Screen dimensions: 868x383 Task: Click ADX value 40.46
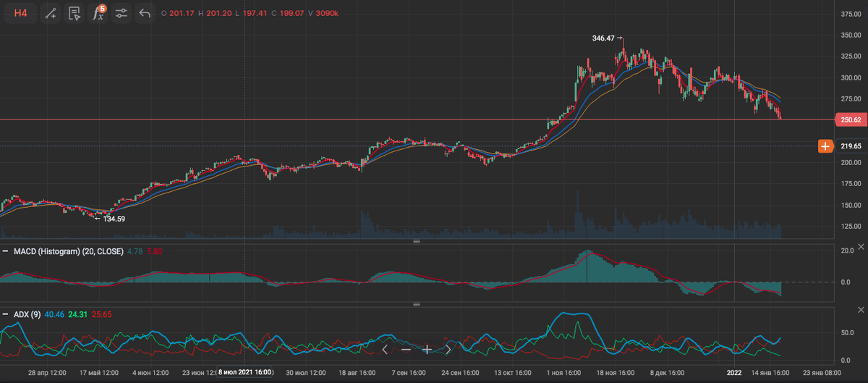pos(54,315)
